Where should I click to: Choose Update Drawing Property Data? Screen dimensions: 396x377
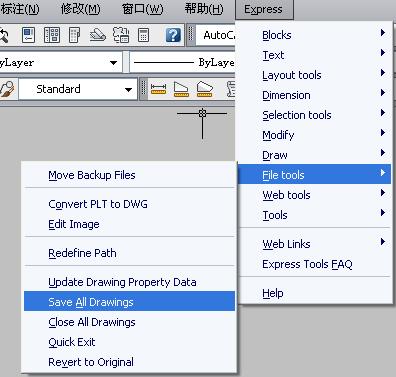(129, 282)
